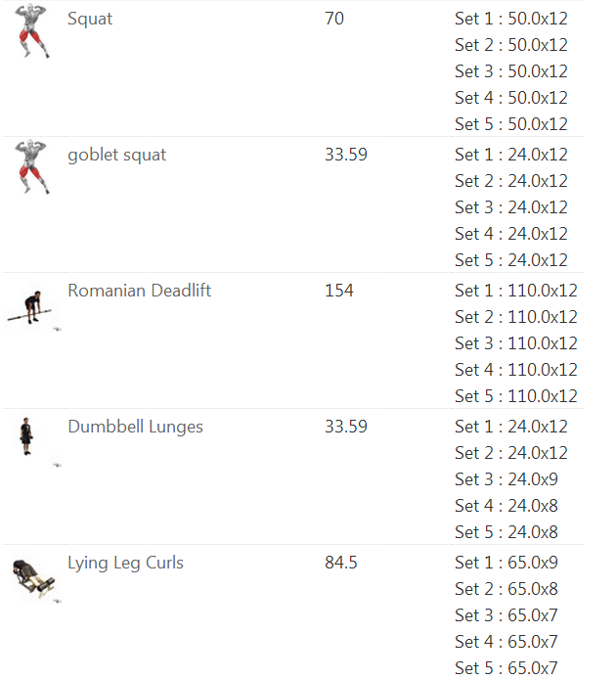This screenshot has height=680, width=616.
Task: Click the small marker icon beside Dumbbell Lunges
Action: point(58,465)
